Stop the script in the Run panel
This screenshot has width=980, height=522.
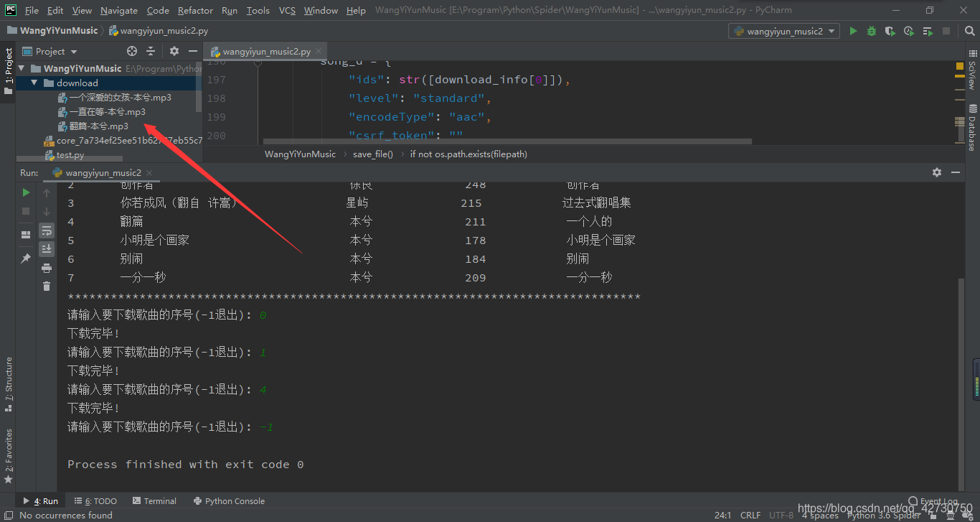pos(26,211)
